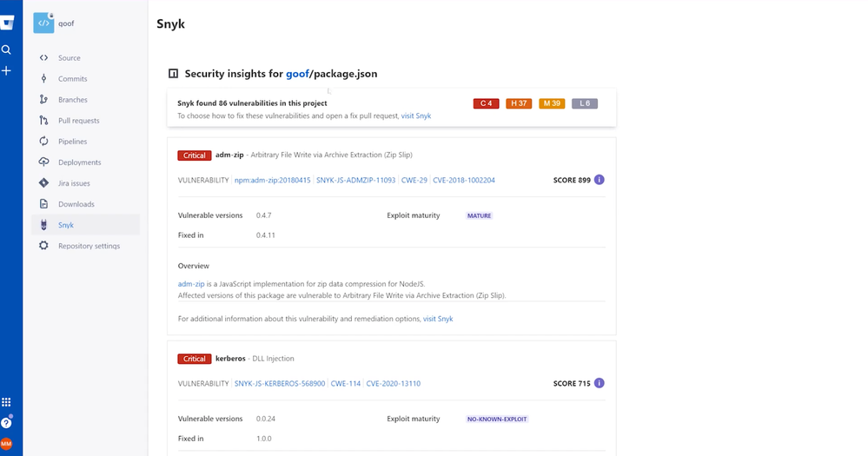Click the Branches icon in sidebar
Image resolution: width=868 pixels, height=456 pixels.
[43, 100]
